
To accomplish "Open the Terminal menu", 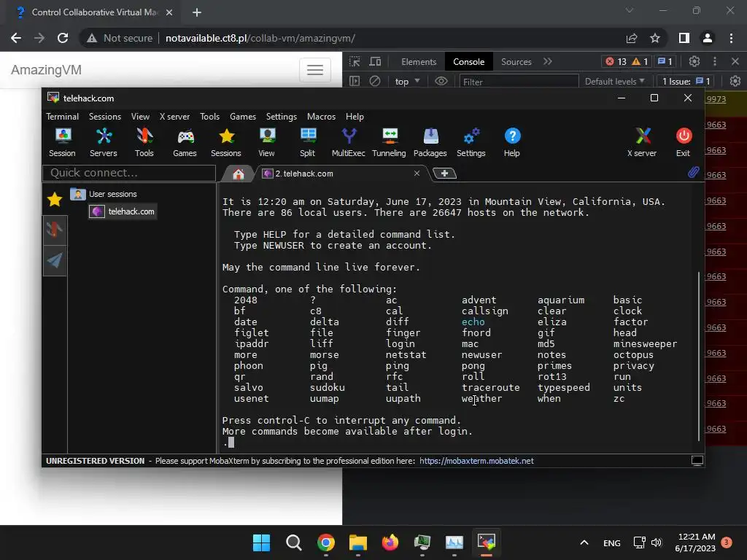I will point(63,117).
